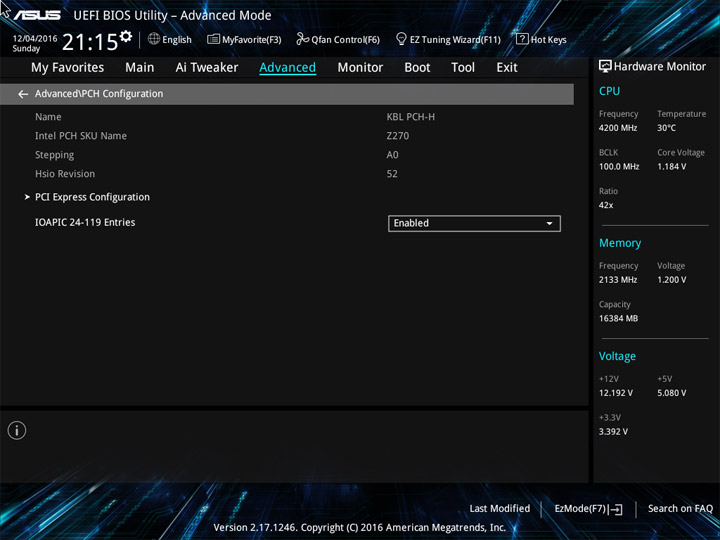Click the memory capacity 16384 MB
The height and width of the screenshot is (540, 720).
[x=618, y=318]
